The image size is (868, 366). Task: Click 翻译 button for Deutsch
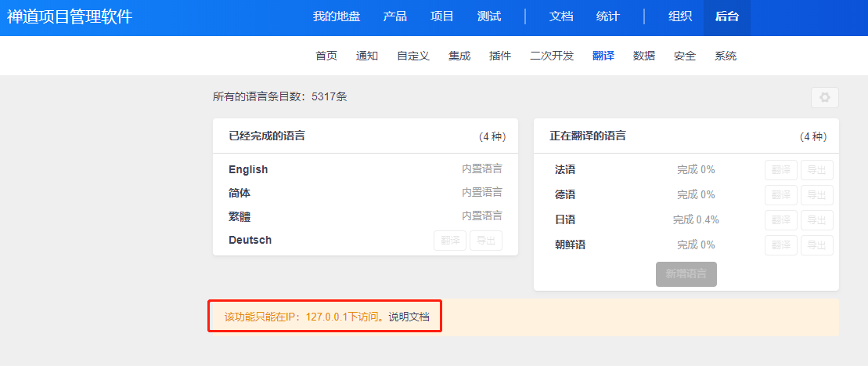tap(450, 241)
